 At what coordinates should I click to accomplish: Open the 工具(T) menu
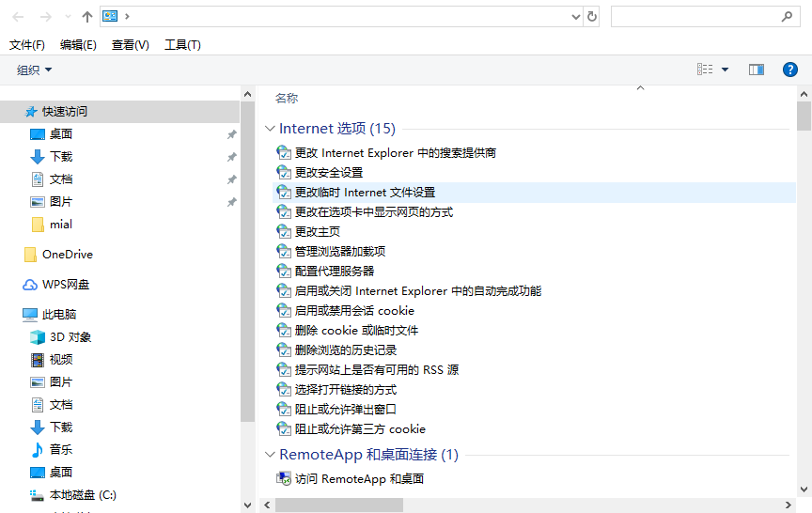[x=182, y=45]
